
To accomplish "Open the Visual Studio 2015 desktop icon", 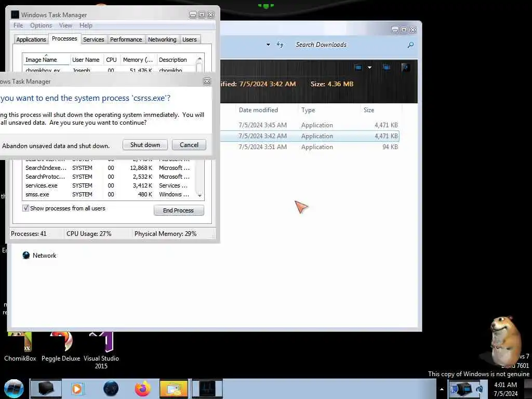I will (101, 351).
